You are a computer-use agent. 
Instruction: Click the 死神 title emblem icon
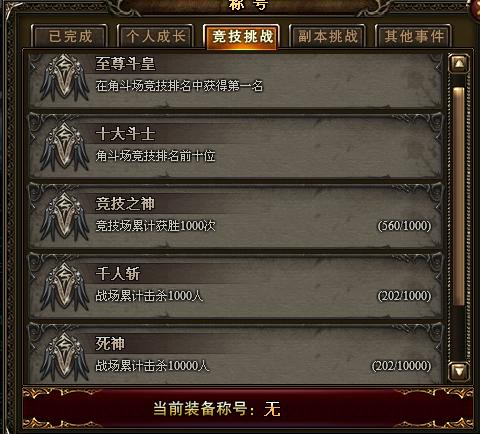point(64,357)
